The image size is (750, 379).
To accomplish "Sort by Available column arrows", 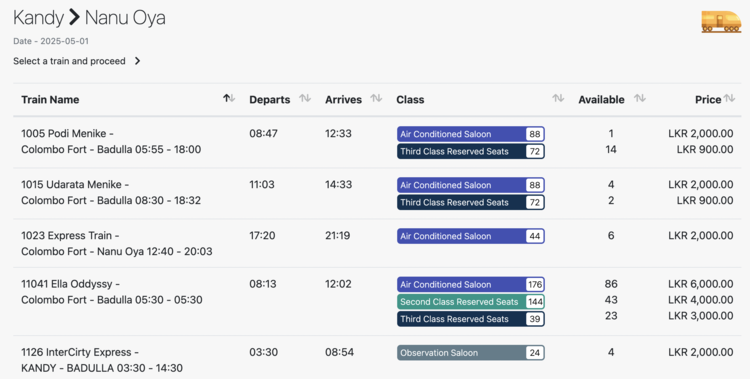I will [x=640, y=99].
